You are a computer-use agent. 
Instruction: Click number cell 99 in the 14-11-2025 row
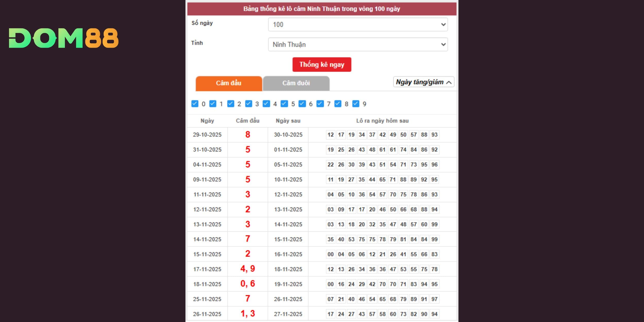point(434,239)
